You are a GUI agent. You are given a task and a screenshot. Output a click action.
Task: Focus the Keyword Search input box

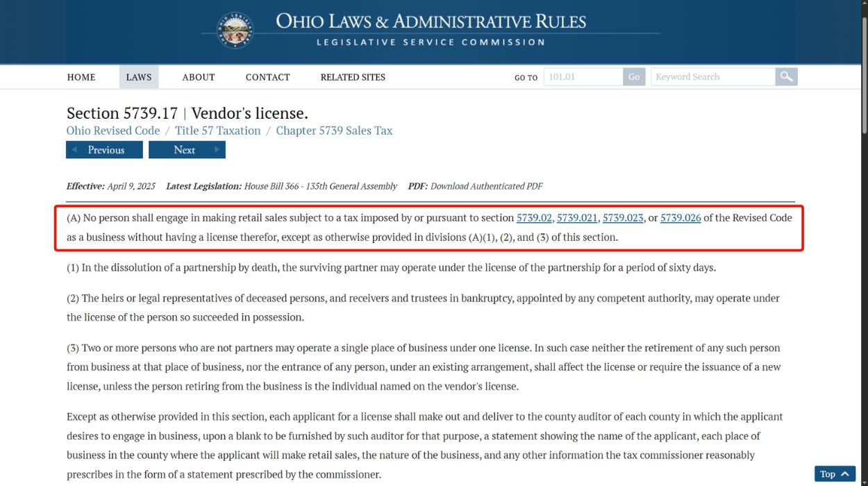point(712,77)
